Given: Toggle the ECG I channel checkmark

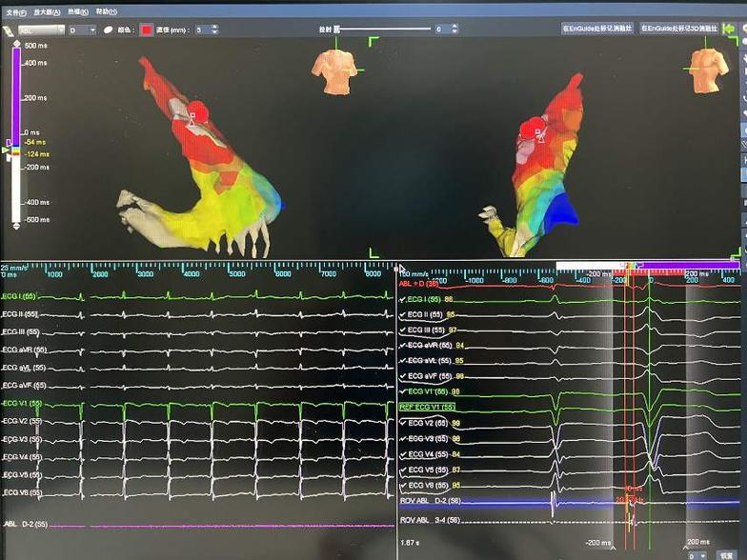Looking at the screenshot, I should [x=402, y=299].
